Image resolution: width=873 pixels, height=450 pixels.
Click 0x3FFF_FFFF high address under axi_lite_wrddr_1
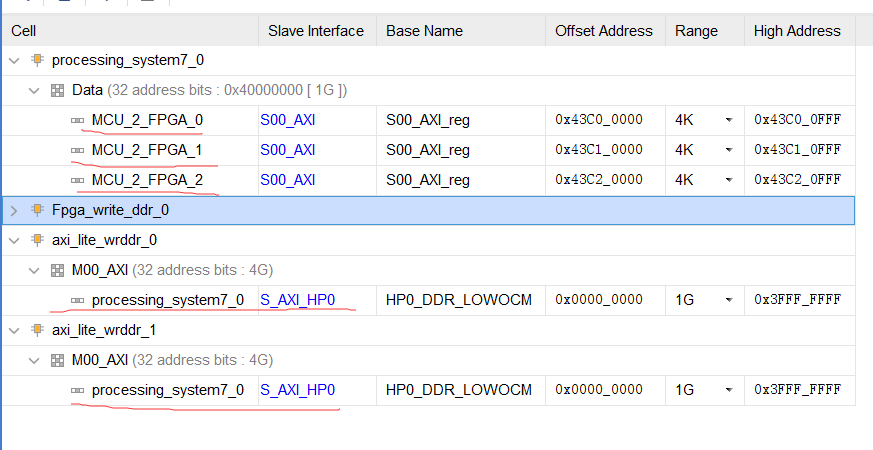[797, 390]
